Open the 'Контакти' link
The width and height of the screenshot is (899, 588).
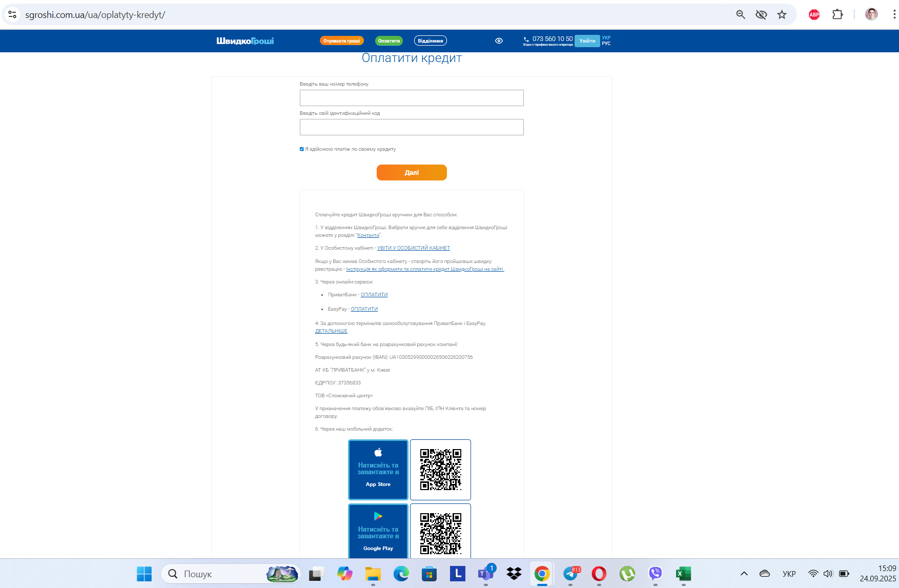[368, 235]
